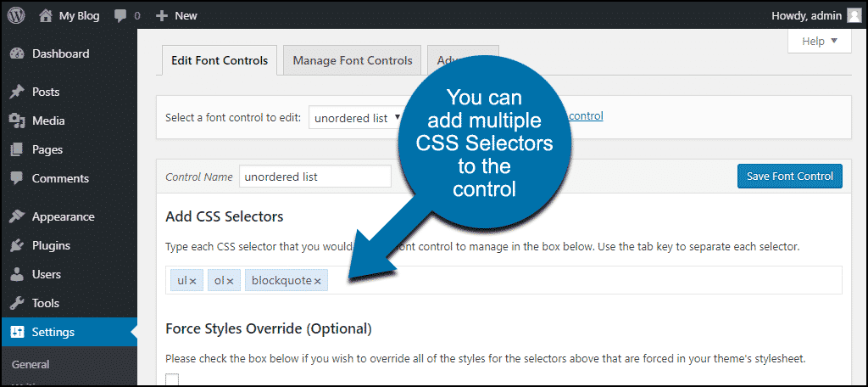Click the Control Name text field
The width and height of the screenshot is (868, 387).
click(315, 177)
